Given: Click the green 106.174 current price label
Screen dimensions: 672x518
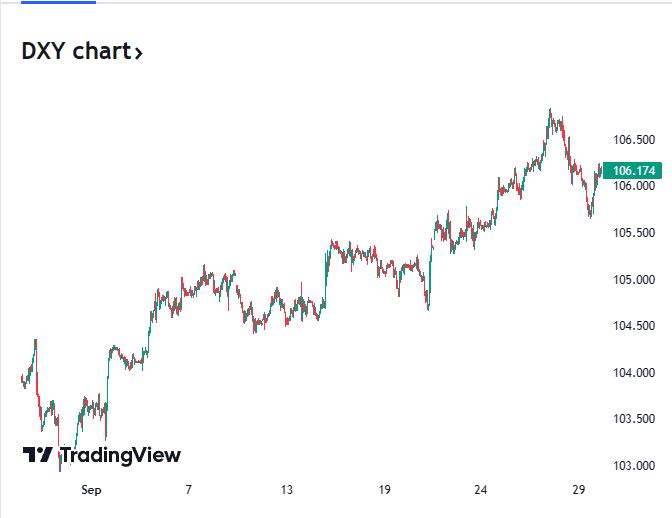Looking at the screenshot, I should [633, 171].
